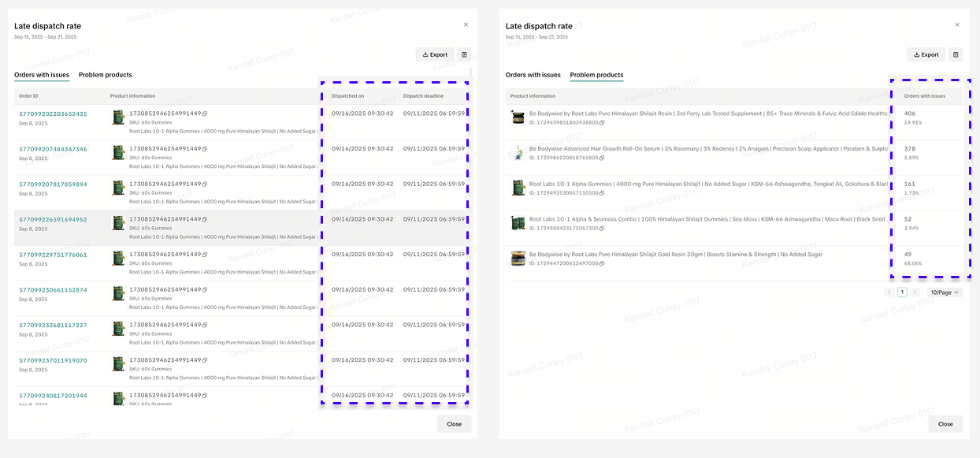Go to previous page using left chevron
The image size is (980, 458).
coord(889,292)
